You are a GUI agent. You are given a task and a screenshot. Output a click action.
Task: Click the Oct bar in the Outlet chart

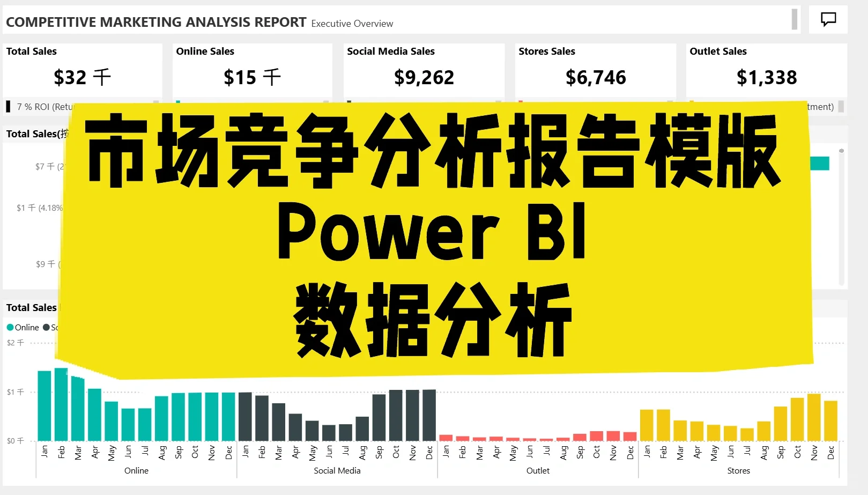[x=596, y=437]
